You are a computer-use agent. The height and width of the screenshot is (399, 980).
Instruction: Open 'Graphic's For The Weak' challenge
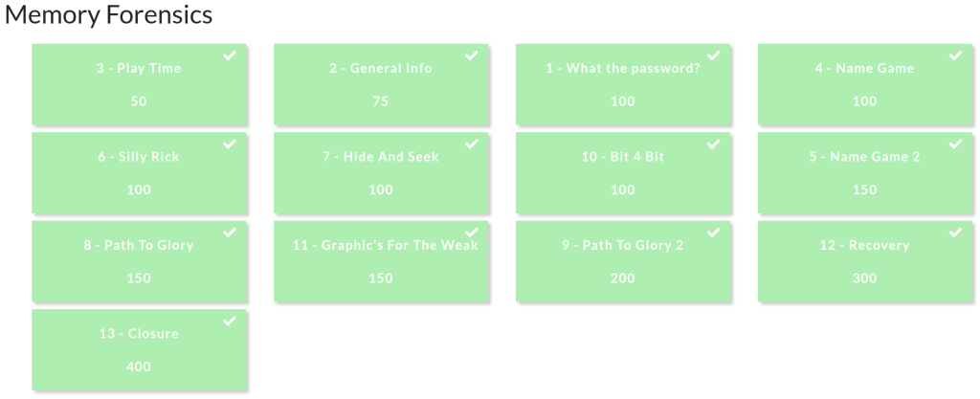pyautogui.click(x=381, y=261)
